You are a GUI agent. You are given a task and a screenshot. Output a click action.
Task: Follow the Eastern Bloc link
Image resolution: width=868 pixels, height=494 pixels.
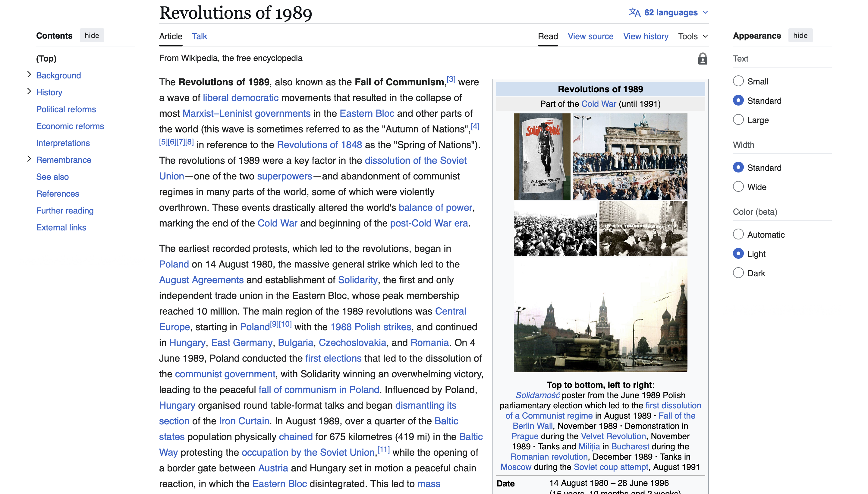pos(366,113)
